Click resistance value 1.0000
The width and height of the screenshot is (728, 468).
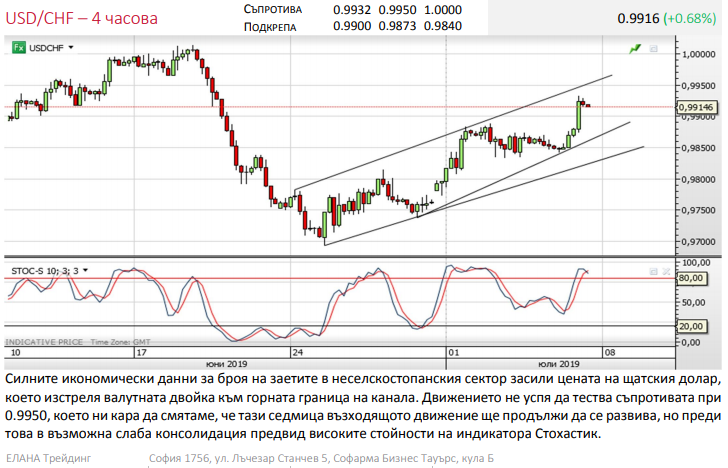(443, 9)
